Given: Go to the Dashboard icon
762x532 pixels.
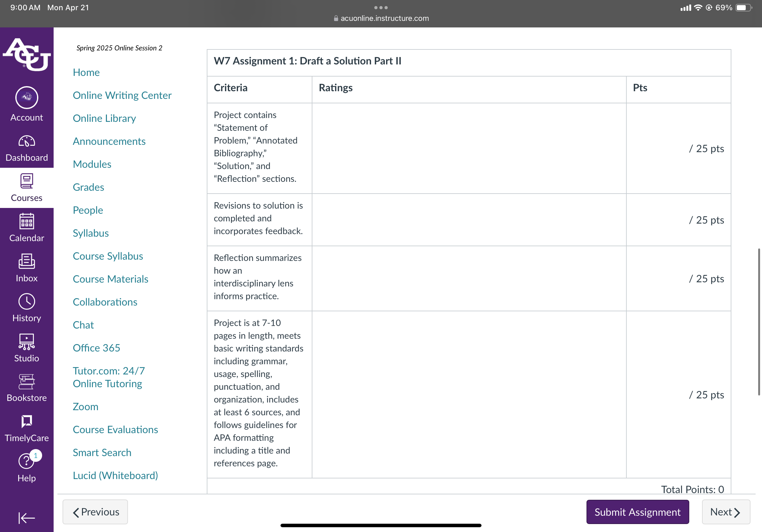Looking at the screenshot, I should pyautogui.click(x=26, y=142).
